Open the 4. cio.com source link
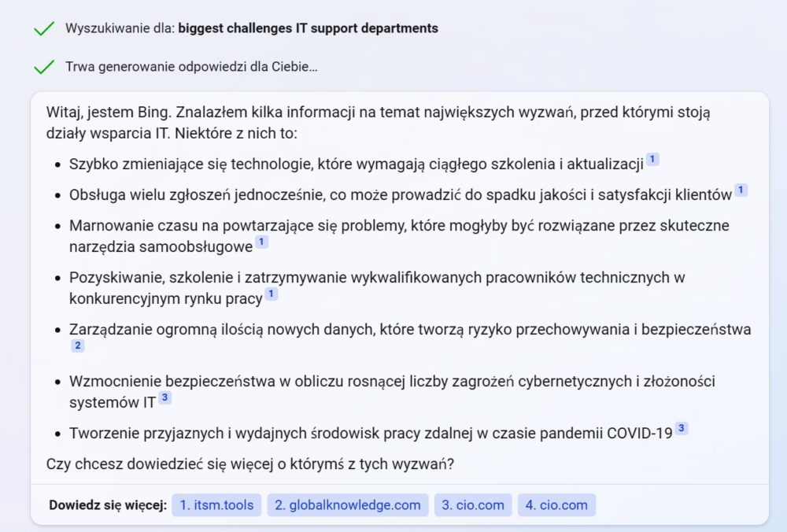This screenshot has height=532, width=787. point(556,505)
